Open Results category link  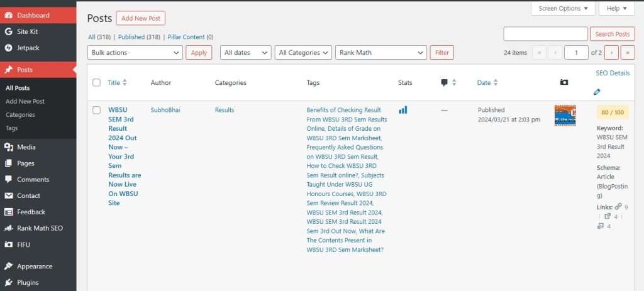click(x=225, y=110)
